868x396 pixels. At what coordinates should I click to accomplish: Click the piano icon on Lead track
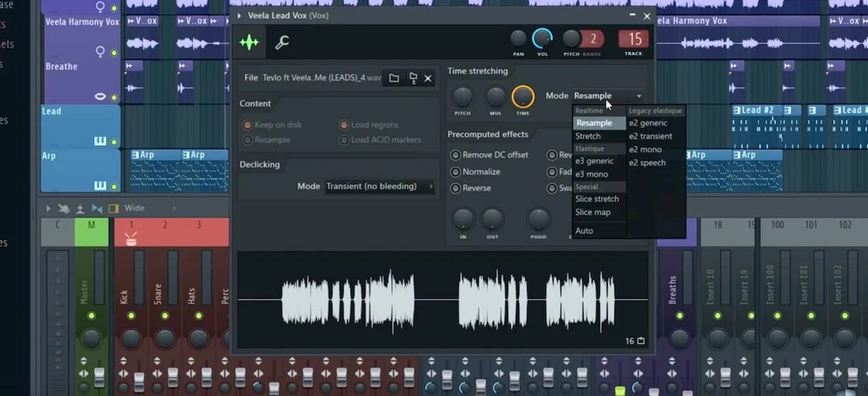click(x=100, y=141)
